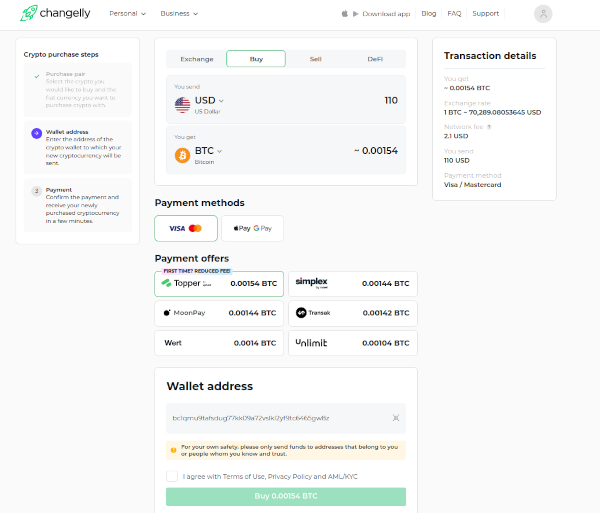Click the Transaction details heading
This screenshot has width=600, height=513.
pyautogui.click(x=490, y=56)
